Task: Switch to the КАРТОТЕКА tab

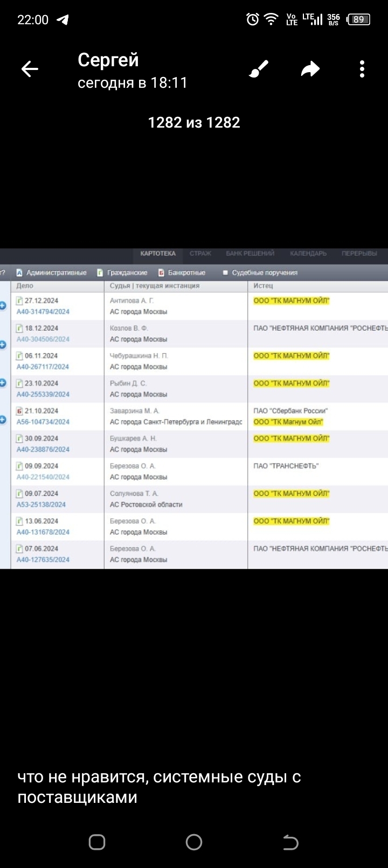Action: pyautogui.click(x=158, y=254)
